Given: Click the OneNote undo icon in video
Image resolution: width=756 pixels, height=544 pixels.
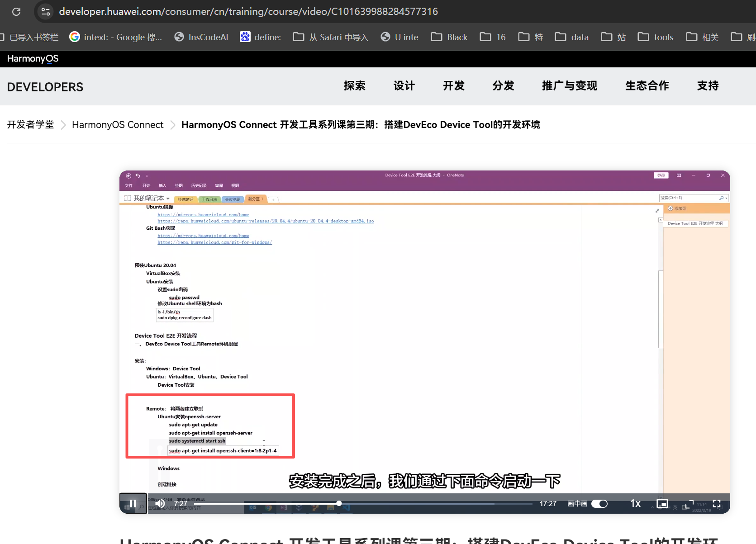Looking at the screenshot, I should [x=138, y=176].
